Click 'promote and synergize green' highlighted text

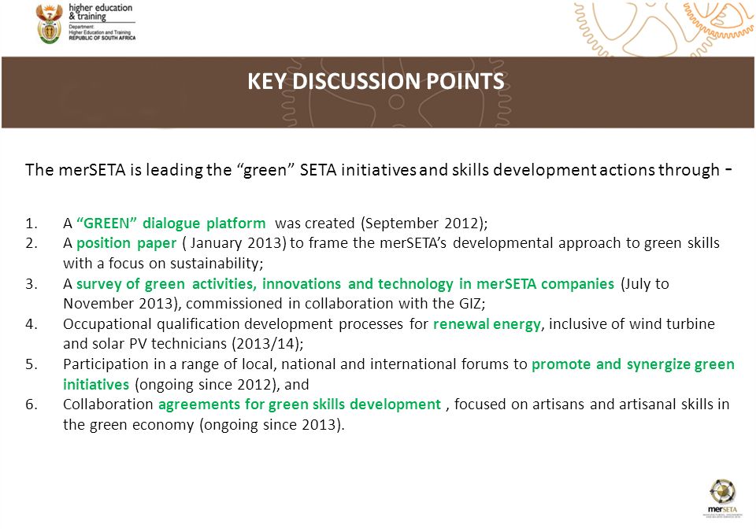pyautogui.click(x=633, y=364)
